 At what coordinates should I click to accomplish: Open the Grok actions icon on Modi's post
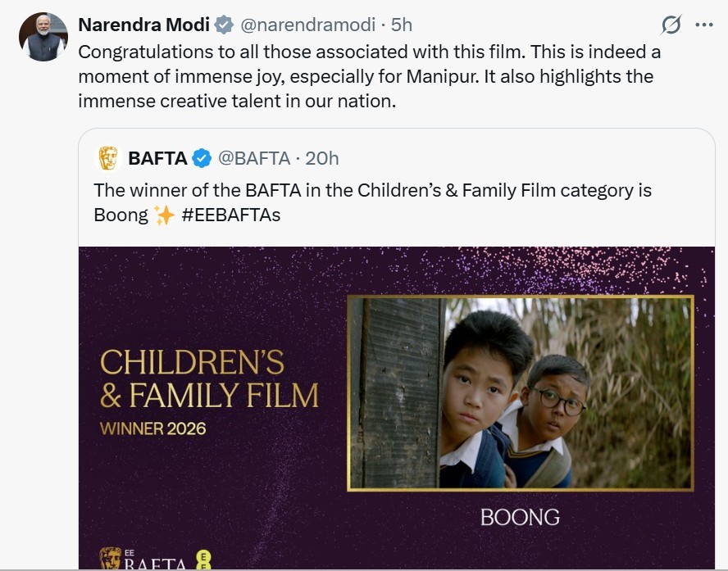click(x=671, y=25)
